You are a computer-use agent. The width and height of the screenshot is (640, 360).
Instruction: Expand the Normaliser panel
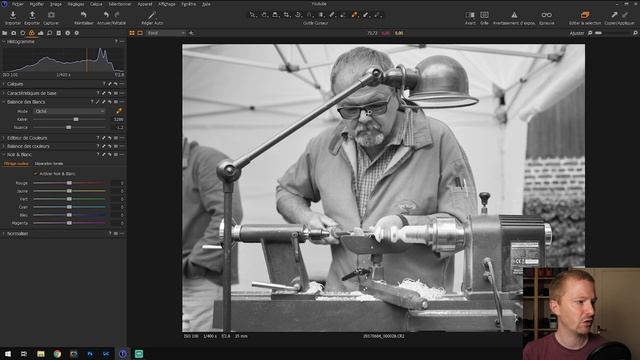(x=4, y=234)
